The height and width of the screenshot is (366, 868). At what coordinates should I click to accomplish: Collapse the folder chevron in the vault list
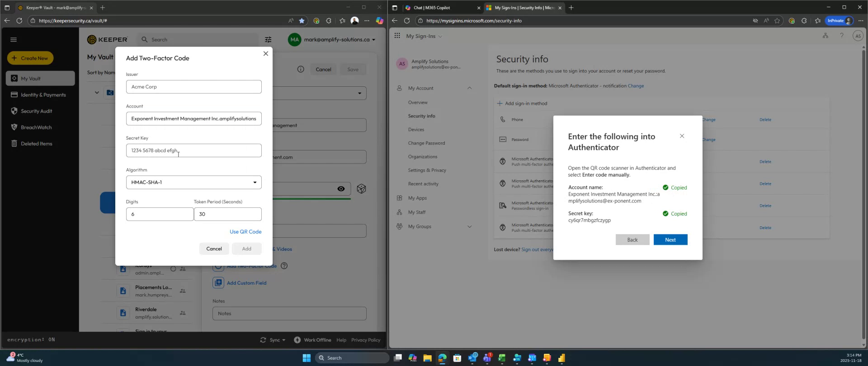(97, 93)
